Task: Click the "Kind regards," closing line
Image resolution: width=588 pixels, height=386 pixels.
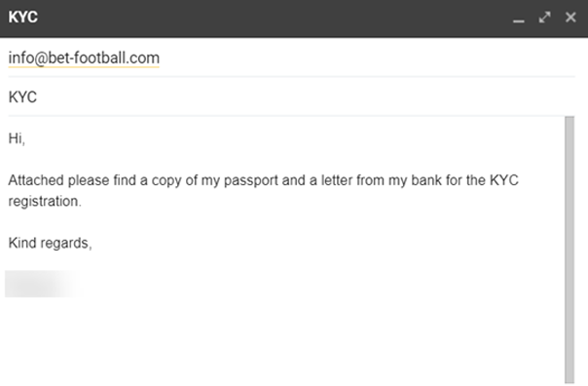Action: pos(50,243)
